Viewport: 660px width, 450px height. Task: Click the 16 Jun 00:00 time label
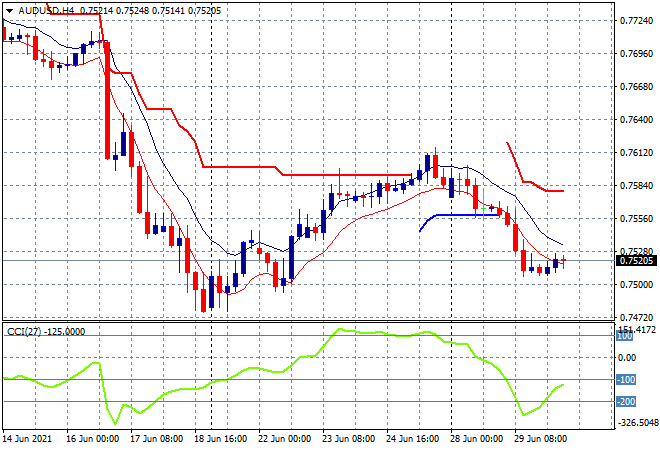point(93,439)
